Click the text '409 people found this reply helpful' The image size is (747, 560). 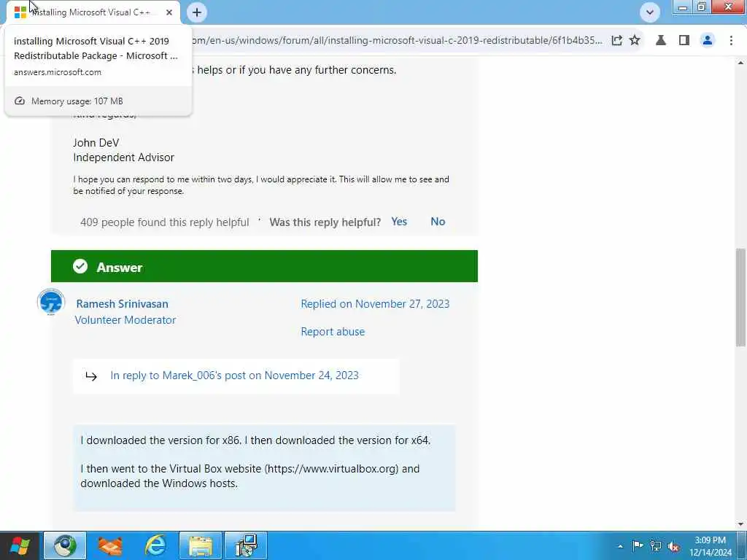click(x=164, y=222)
